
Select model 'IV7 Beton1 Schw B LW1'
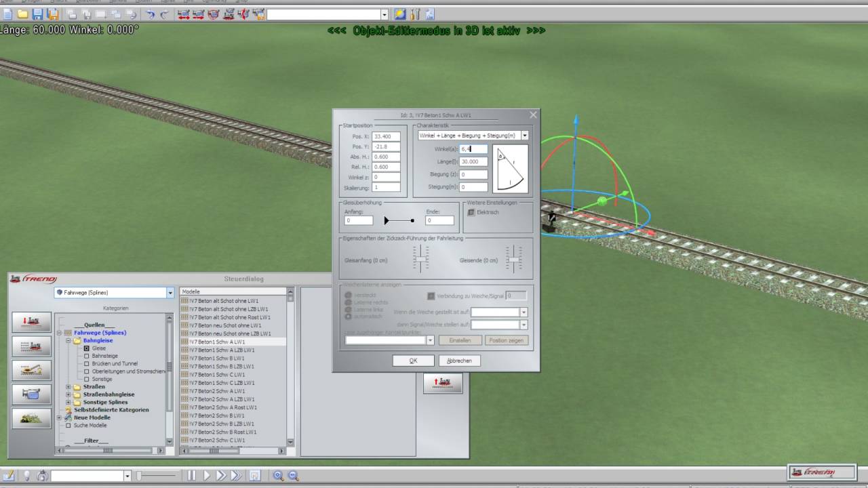pos(217,358)
